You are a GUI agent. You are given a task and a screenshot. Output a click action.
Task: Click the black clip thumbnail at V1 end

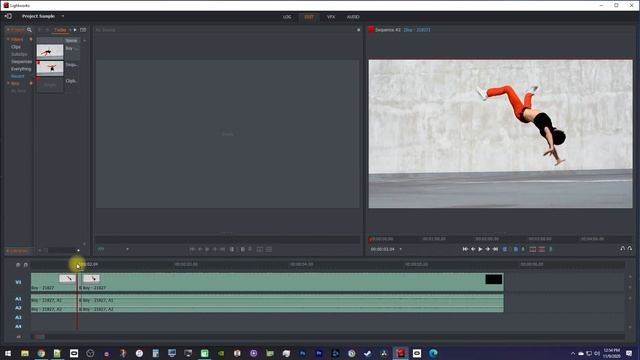(494, 279)
